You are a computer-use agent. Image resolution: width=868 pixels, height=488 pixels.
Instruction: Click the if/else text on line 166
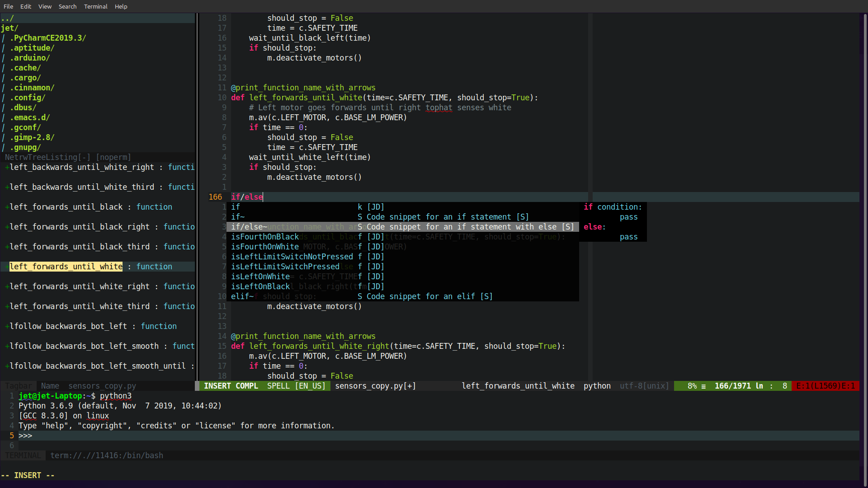[x=247, y=197]
